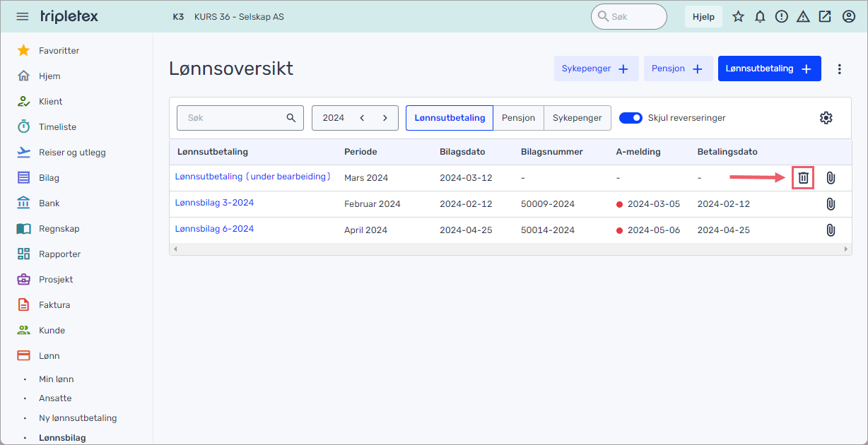This screenshot has width=868, height=445.
Task: Go to next year
Action: click(385, 118)
